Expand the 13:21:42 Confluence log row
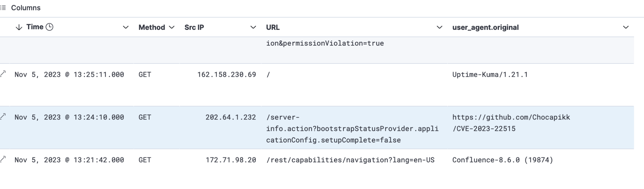This screenshot has height=189, width=644. 3,159
